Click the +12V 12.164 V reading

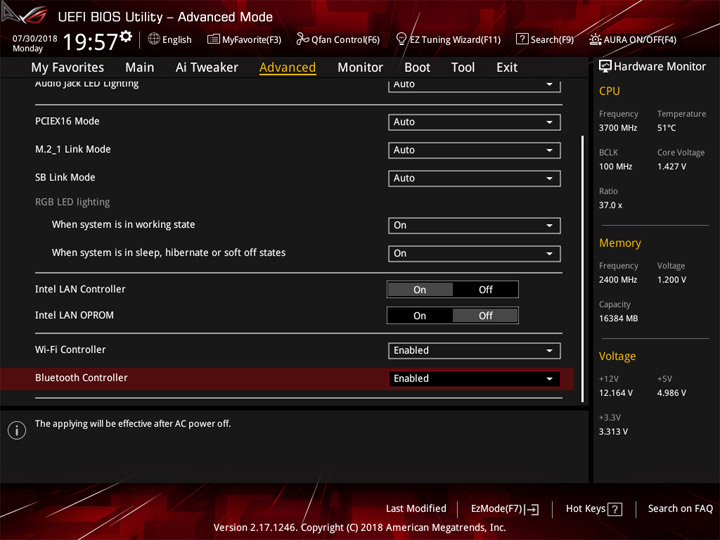click(616, 393)
